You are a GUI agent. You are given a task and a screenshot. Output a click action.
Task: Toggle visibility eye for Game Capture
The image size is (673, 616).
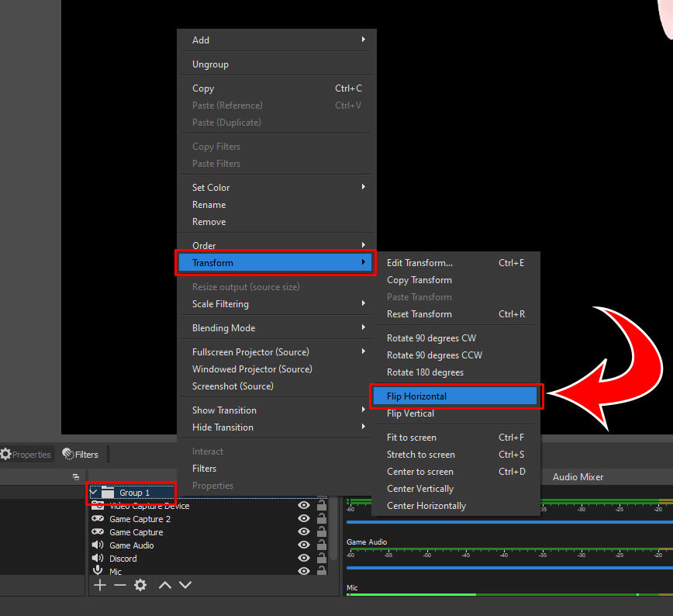click(304, 531)
